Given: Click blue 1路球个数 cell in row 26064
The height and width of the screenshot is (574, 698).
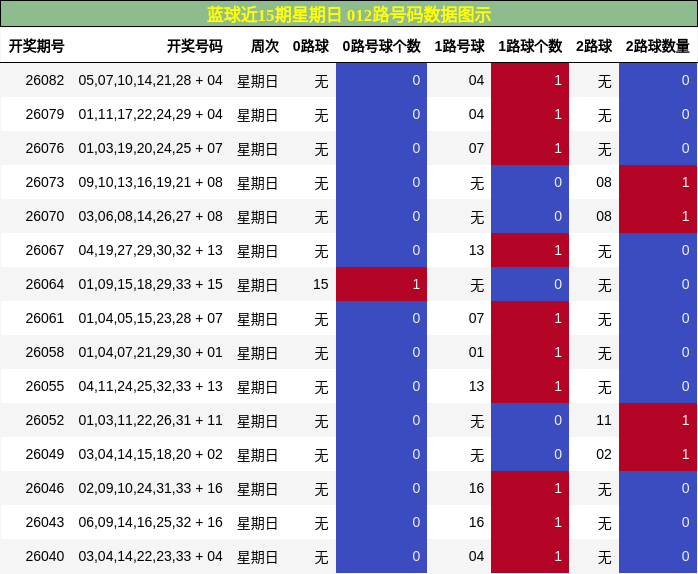Looking at the screenshot, I should coord(530,284).
